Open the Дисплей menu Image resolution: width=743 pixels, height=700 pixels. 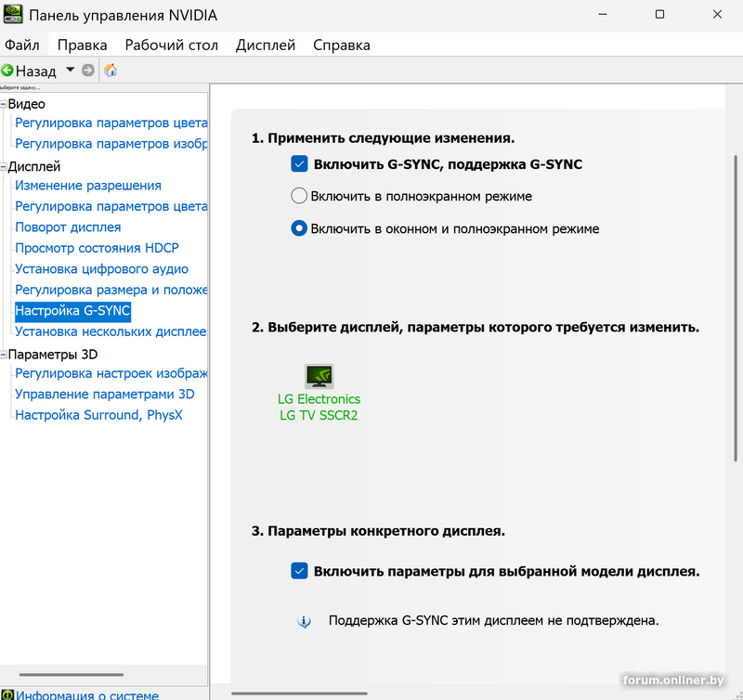click(266, 45)
